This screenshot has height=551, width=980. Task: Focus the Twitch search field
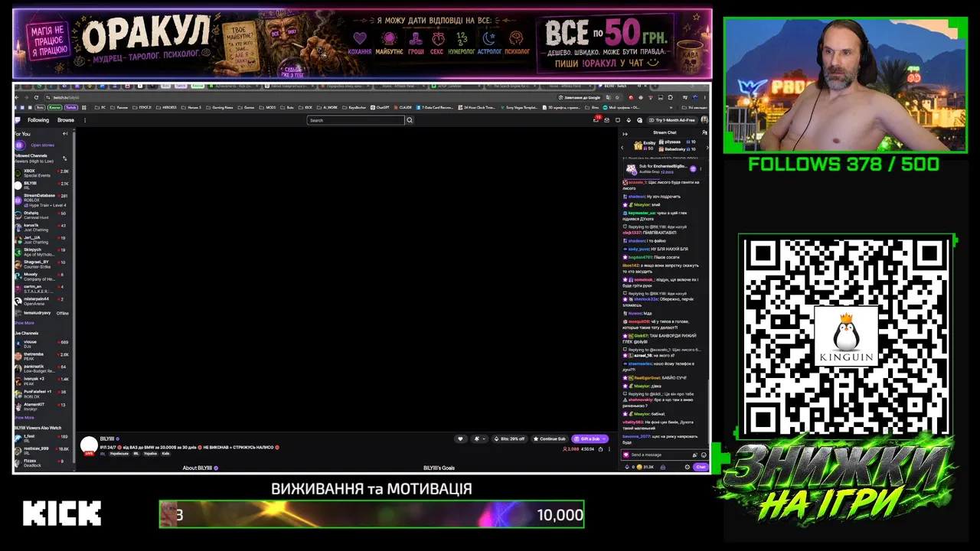pos(355,120)
